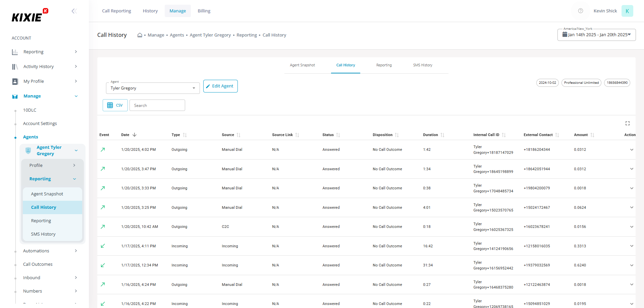Toggle sort on the Amount column
Image resolution: width=644 pixels, height=308 pixels.
point(592,135)
